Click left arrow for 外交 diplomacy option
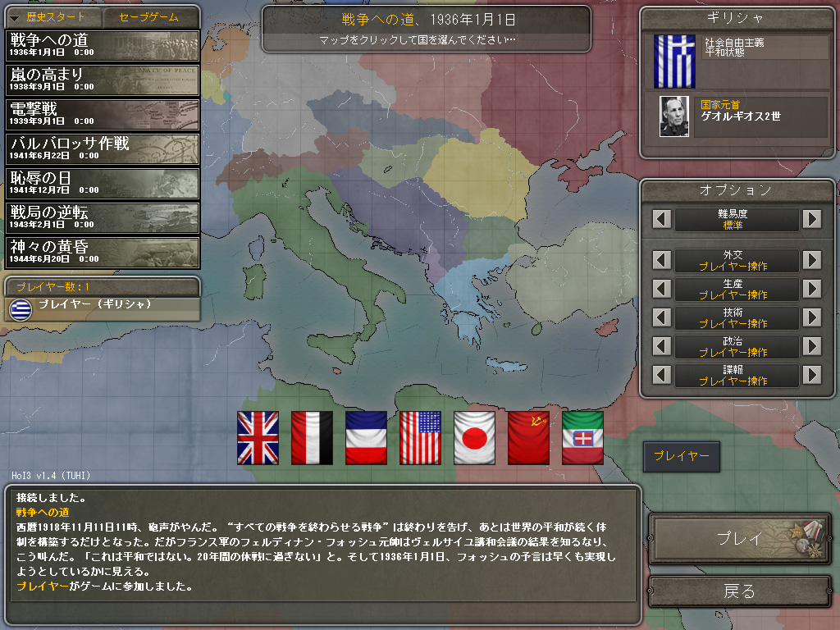840x630 pixels. (x=662, y=260)
